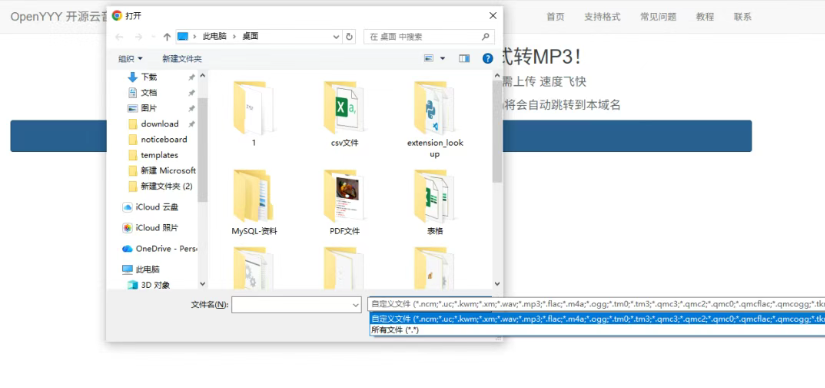The width and height of the screenshot is (825, 388).
Task: Select download folder in sidebar
Action: pos(159,124)
